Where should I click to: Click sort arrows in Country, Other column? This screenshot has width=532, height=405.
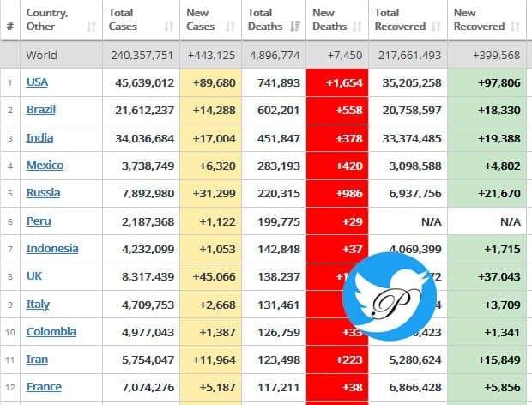point(92,27)
